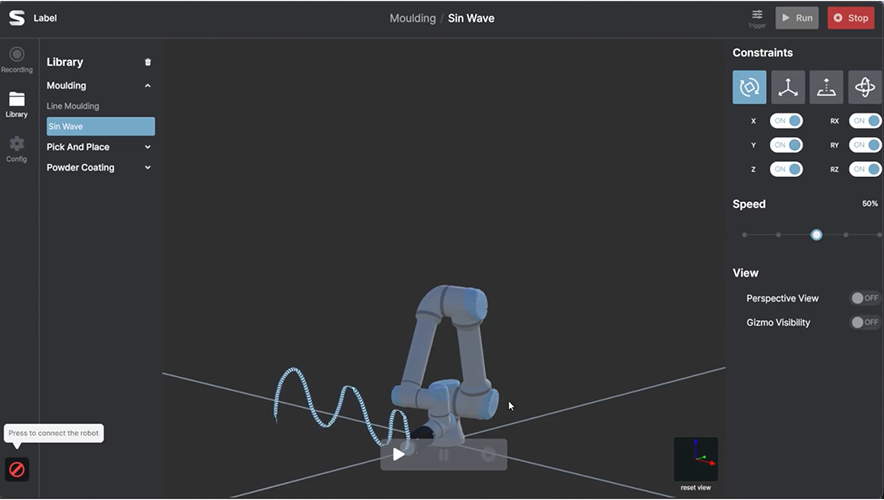884x500 pixels.
Task: Open the Config gear panel
Action: pyautogui.click(x=17, y=149)
